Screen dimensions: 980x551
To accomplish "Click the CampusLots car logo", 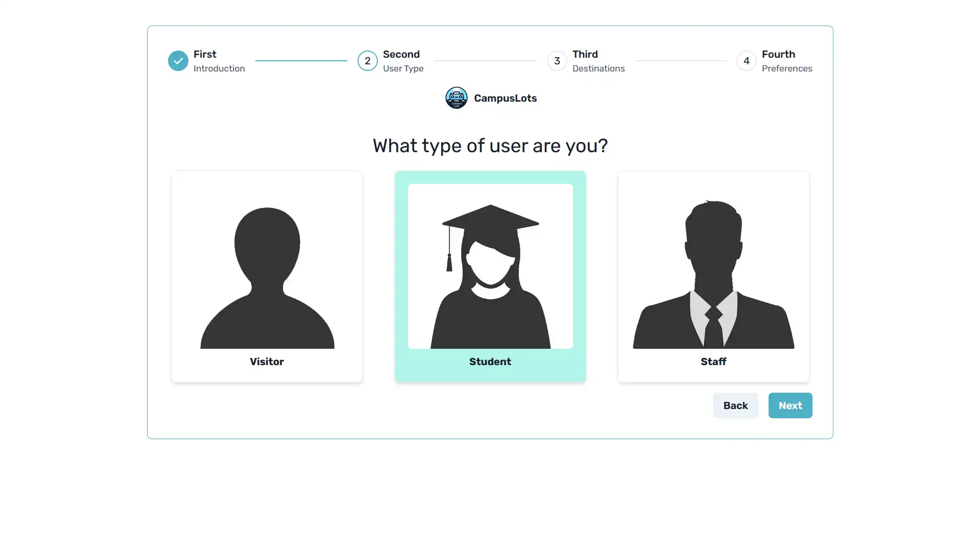I will click(456, 98).
